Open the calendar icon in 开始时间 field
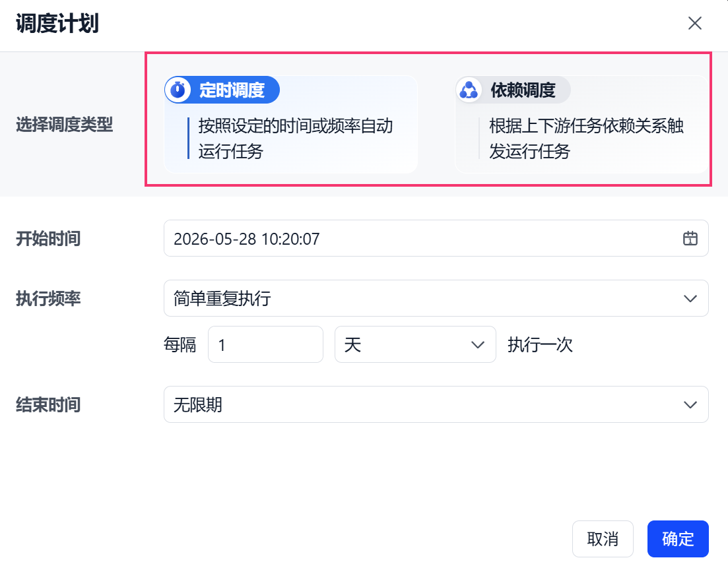 (690, 239)
